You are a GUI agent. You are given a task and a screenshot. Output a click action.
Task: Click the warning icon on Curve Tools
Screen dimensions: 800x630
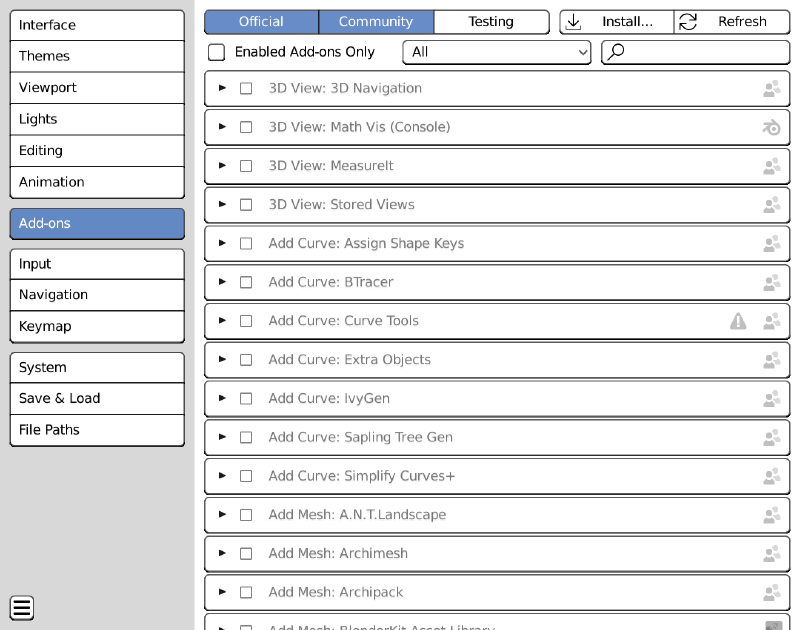click(x=738, y=321)
